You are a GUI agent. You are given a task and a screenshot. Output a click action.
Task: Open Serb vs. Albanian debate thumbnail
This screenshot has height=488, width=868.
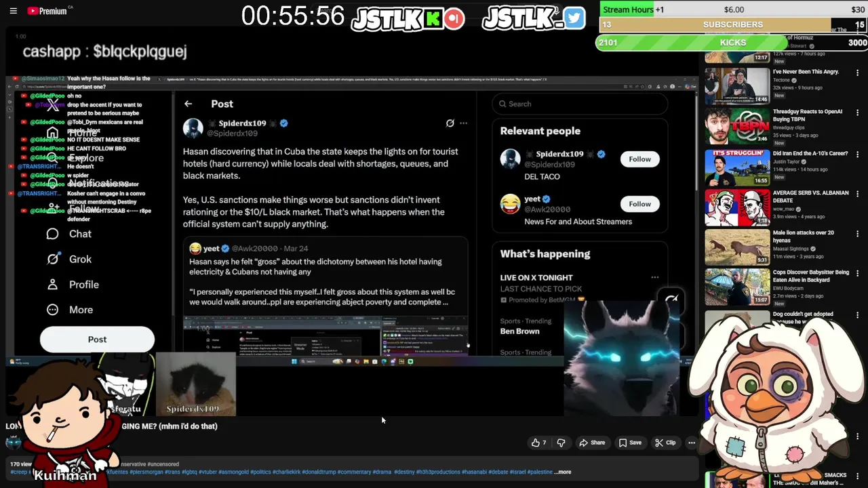click(x=736, y=207)
